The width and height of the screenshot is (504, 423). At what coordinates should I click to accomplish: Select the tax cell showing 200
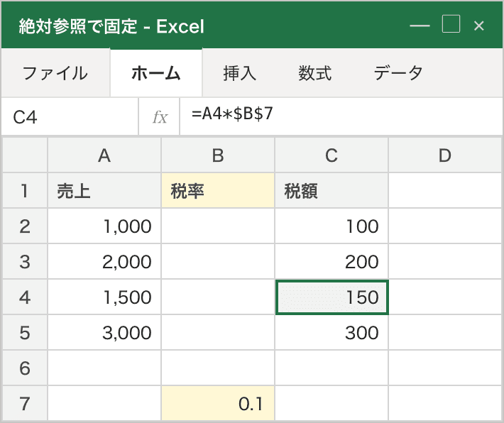(x=332, y=261)
